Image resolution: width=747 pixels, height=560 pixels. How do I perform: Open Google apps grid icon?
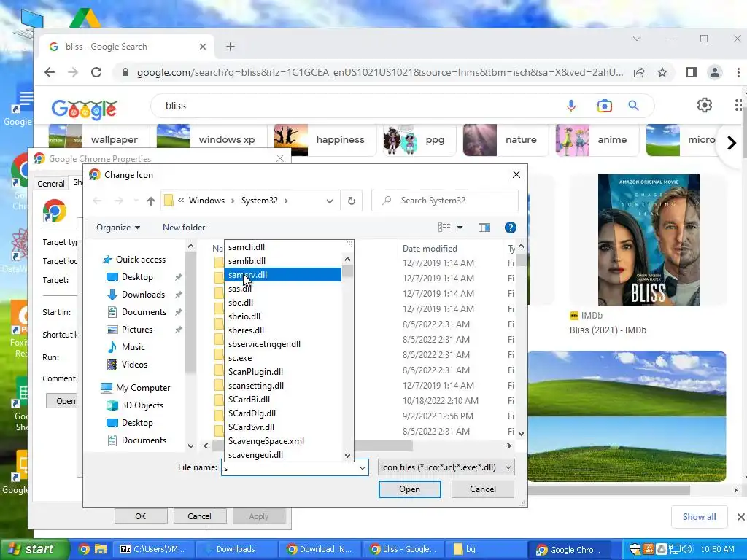point(738,105)
